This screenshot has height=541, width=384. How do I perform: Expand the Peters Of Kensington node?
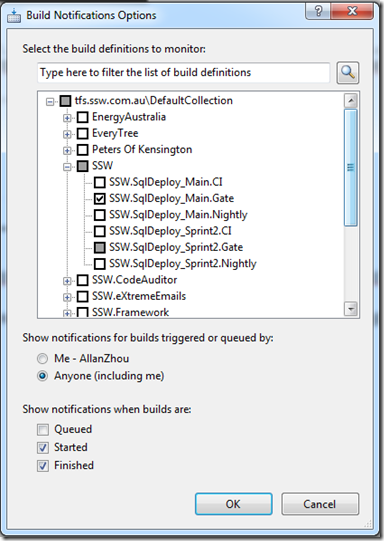pyautogui.click(x=67, y=151)
